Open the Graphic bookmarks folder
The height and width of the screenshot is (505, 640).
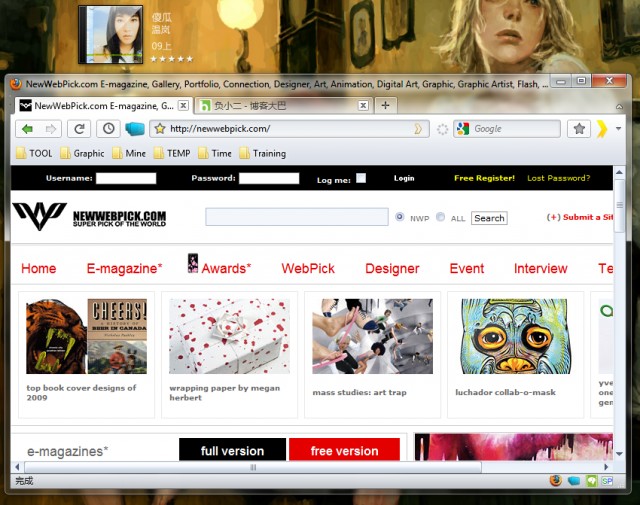[x=82, y=154]
